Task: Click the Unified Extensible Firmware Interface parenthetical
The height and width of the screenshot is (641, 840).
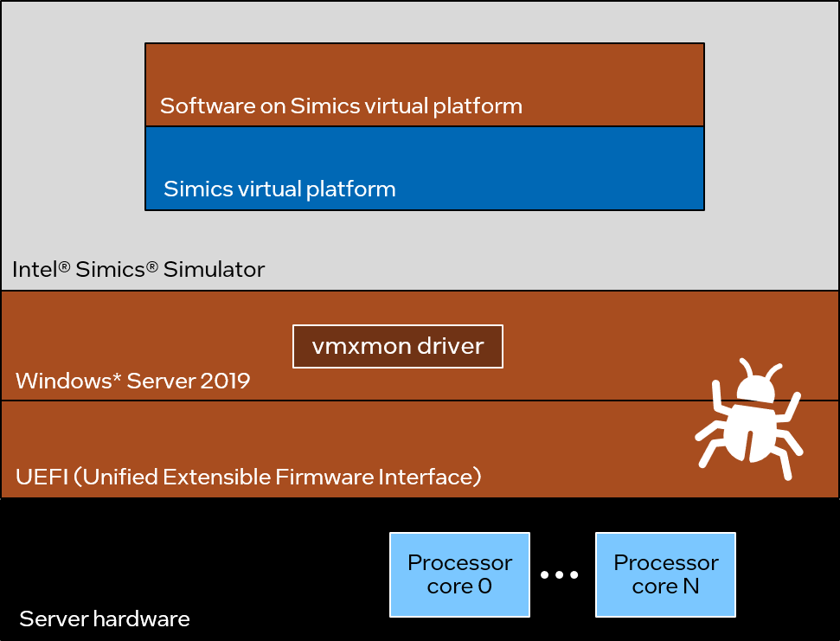Action: 277,477
